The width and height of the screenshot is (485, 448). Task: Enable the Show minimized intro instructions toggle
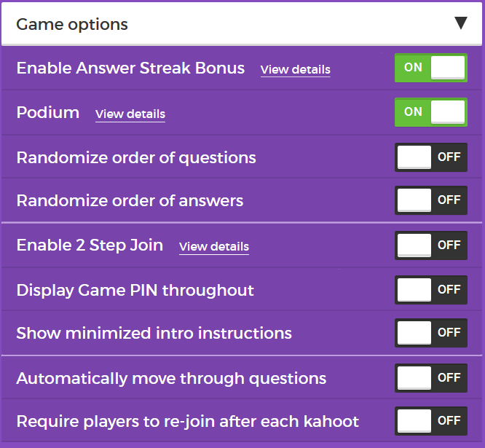(430, 333)
